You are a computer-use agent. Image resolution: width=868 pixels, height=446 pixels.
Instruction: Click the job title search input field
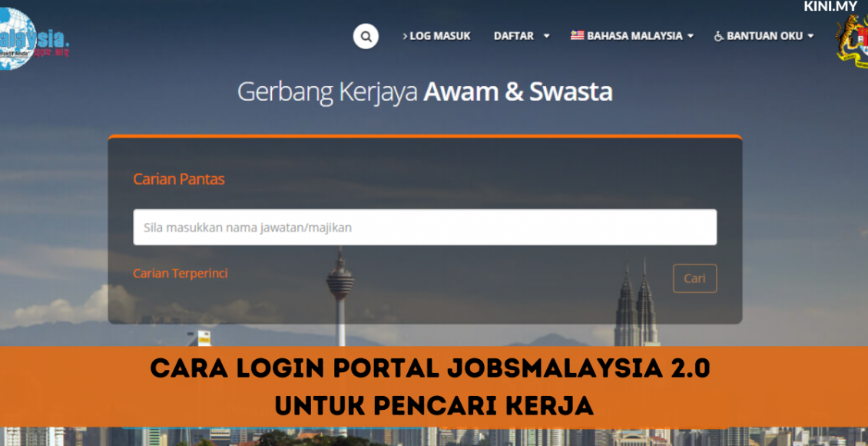426,227
